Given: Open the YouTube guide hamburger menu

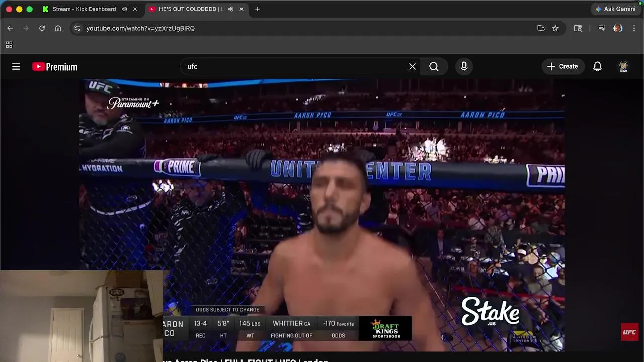Looking at the screenshot, I should (x=16, y=66).
